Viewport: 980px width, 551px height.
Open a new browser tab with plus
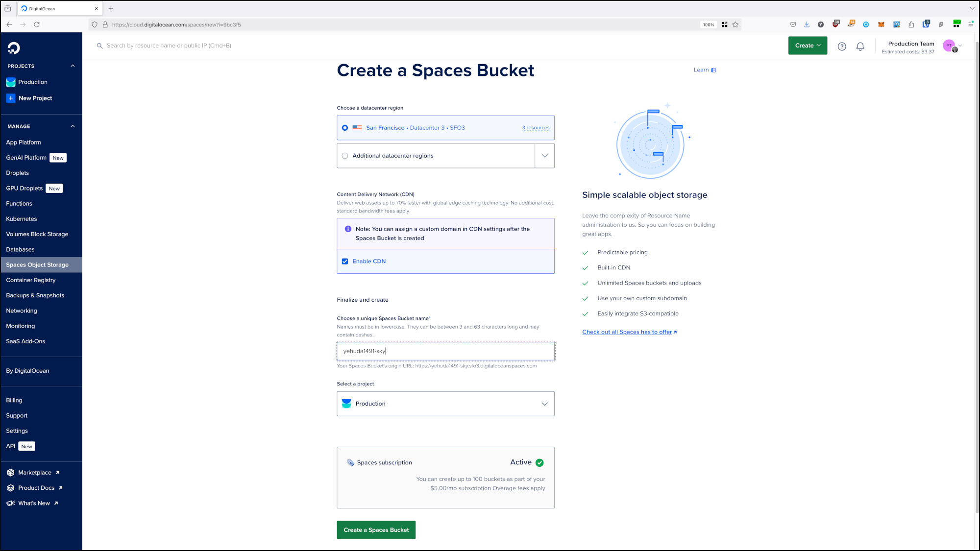click(111, 9)
